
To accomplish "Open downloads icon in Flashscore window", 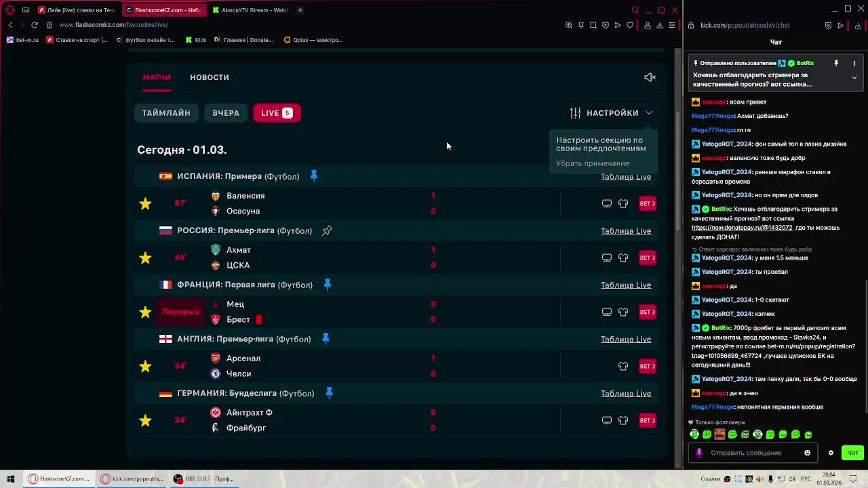I will pyautogui.click(x=660, y=25).
